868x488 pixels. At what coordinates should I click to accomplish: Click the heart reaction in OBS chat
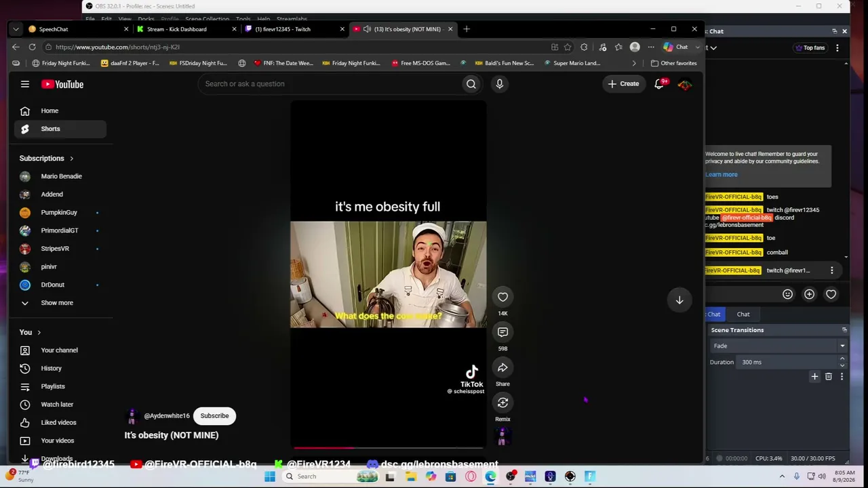[831, 294]
